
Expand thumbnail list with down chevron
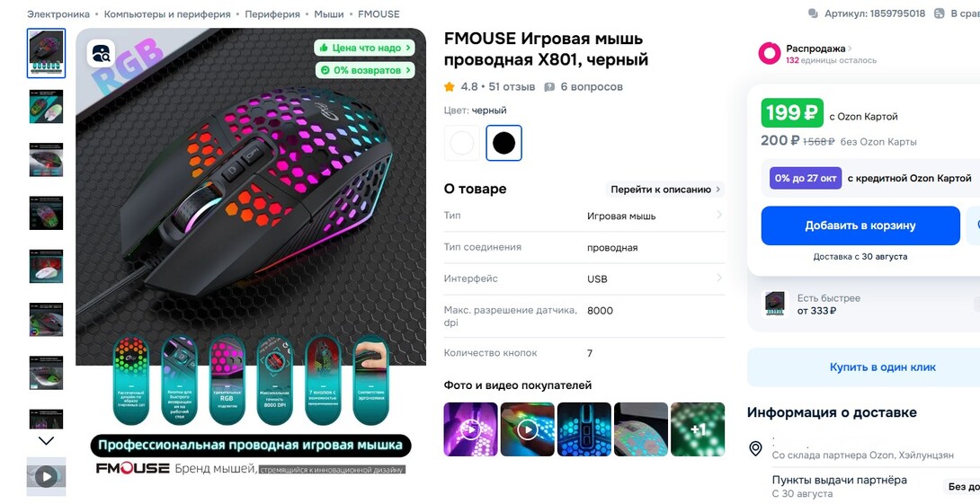(x=46, y=441)
